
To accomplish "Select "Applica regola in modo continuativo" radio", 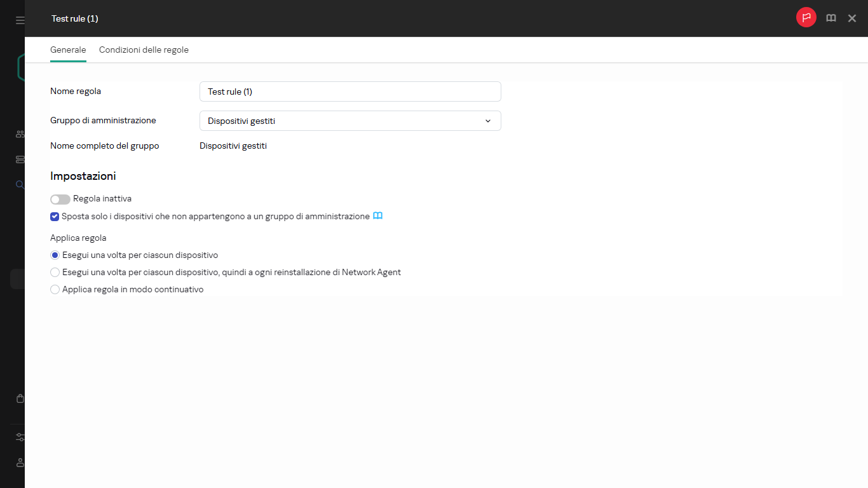I will tap(55, 290).
